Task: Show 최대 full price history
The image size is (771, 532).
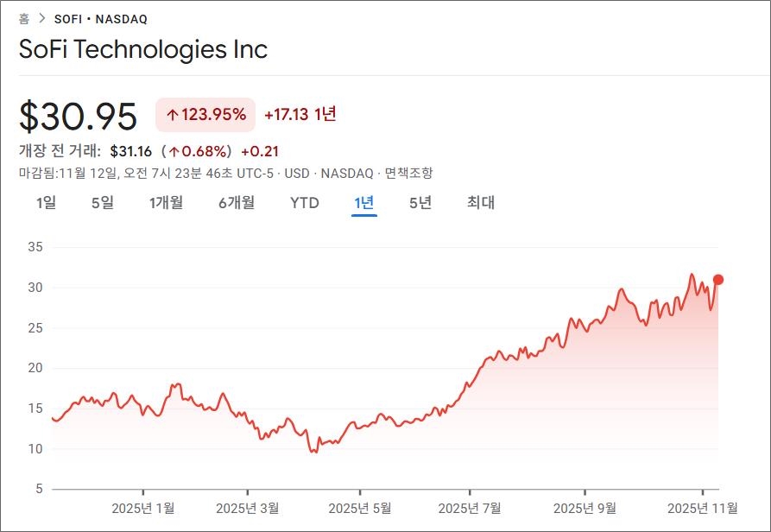Action: [x=481, y=203]
